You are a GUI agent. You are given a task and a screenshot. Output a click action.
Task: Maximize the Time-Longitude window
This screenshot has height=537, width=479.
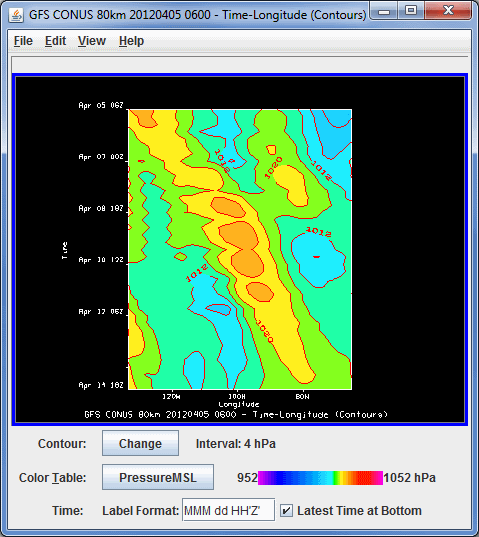point(411,10)
